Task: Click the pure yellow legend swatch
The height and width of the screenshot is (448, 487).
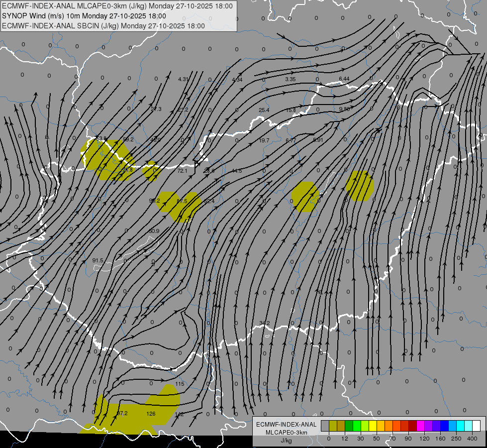Action: (373, 426)
